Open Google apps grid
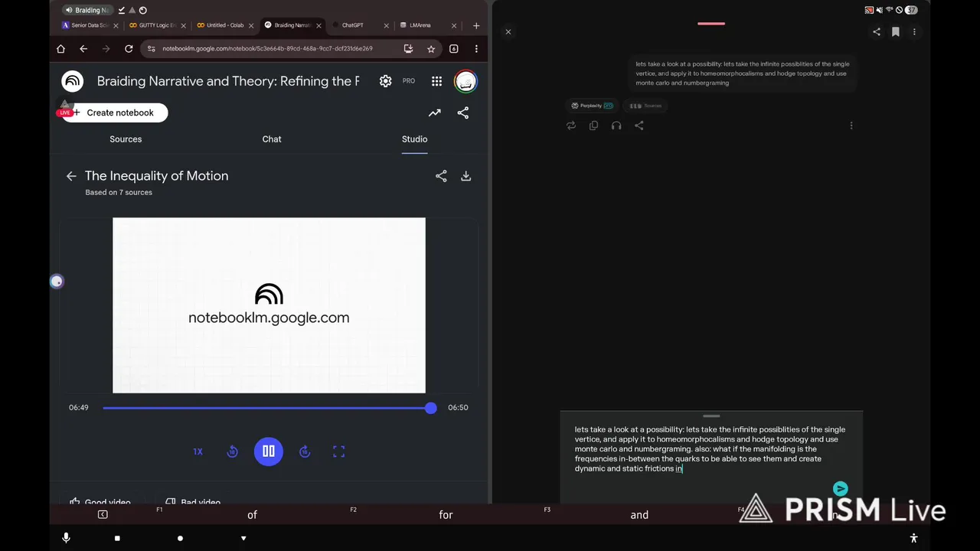The height and width of the screenshot is (551, 980). pyautogui.click(x=436, y=81)
